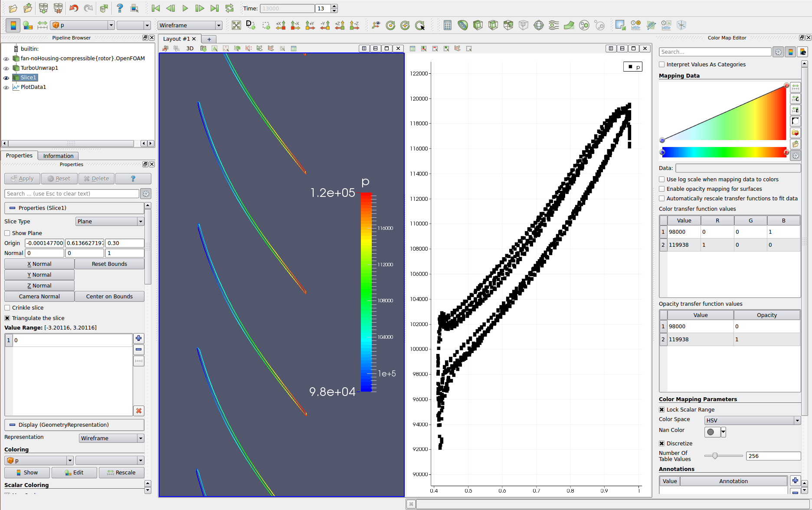Open the Slice Type dropdown
The height and width of the screenshot is (510, 812).
coord(109,222)
